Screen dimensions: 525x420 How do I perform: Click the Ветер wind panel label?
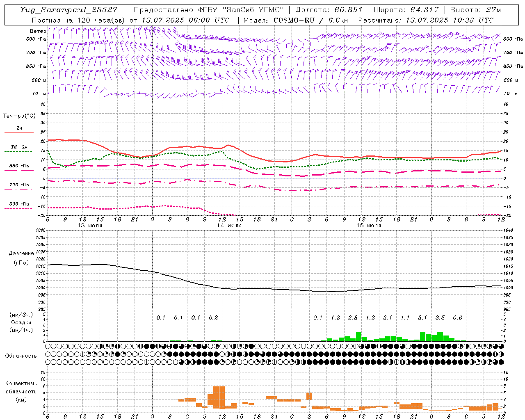(38, 31)
